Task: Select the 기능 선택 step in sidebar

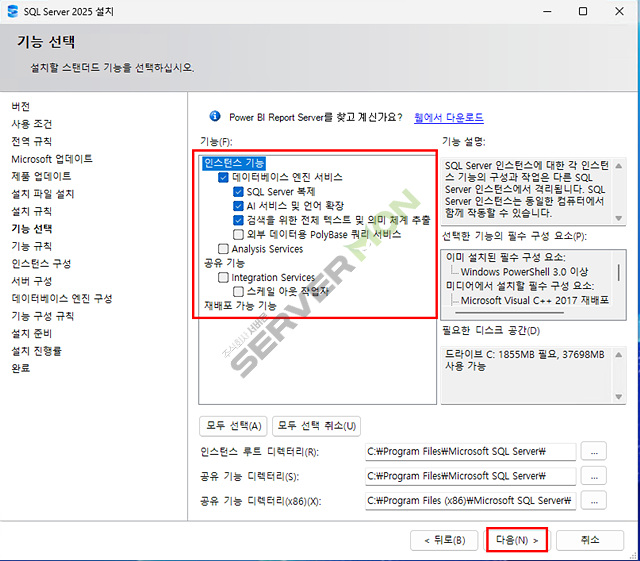Action: [31, 229]
